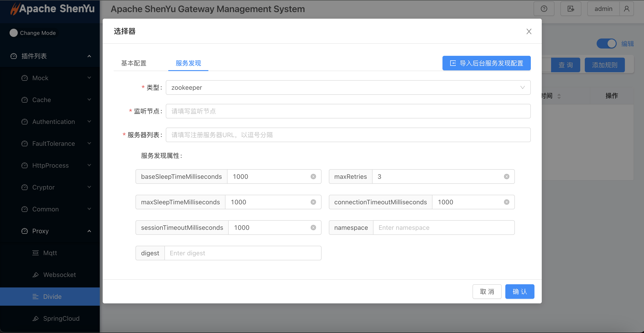Viewport: 644px width, 333px height.
Task: Click the help question mark icon
Action: (x=544, y=9)
